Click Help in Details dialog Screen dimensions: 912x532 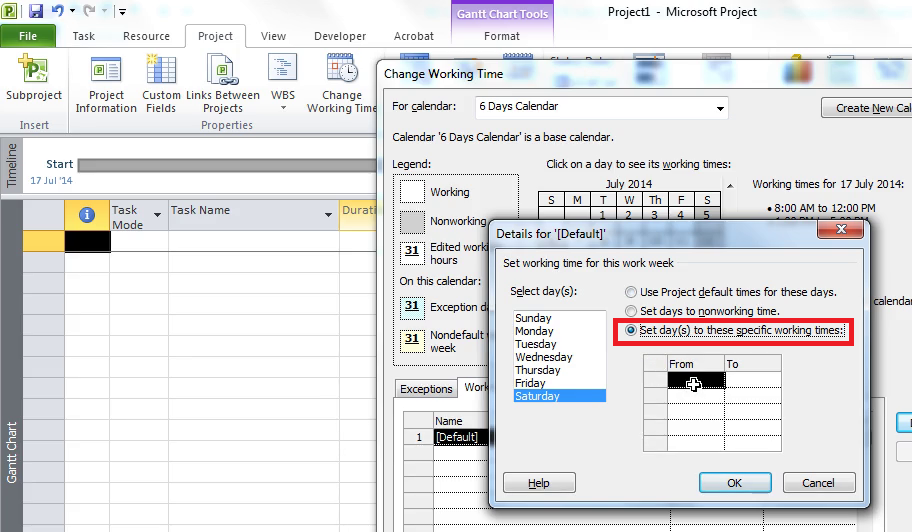[x=539, y=483]
